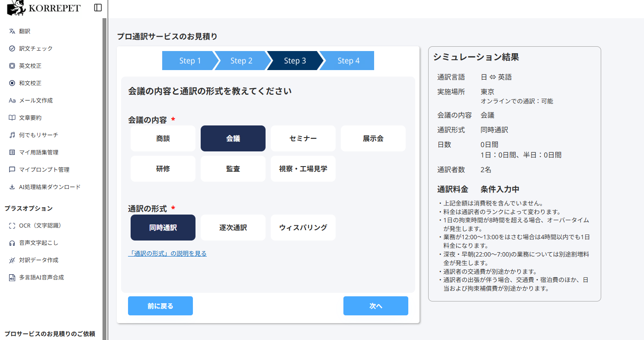Viewport: 644px width, 340px height.
Task: Select 会議 as meeting content
Action: coord(233,138)
